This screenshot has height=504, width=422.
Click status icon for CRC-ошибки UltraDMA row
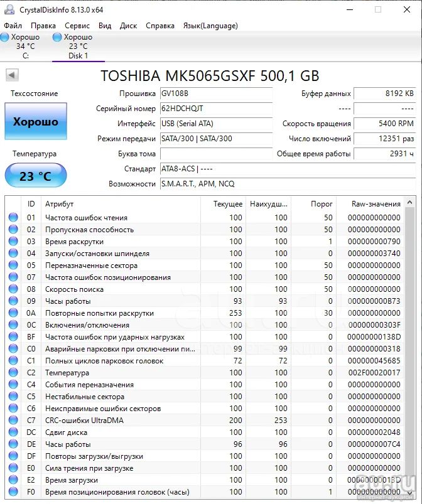pos(13,420)
